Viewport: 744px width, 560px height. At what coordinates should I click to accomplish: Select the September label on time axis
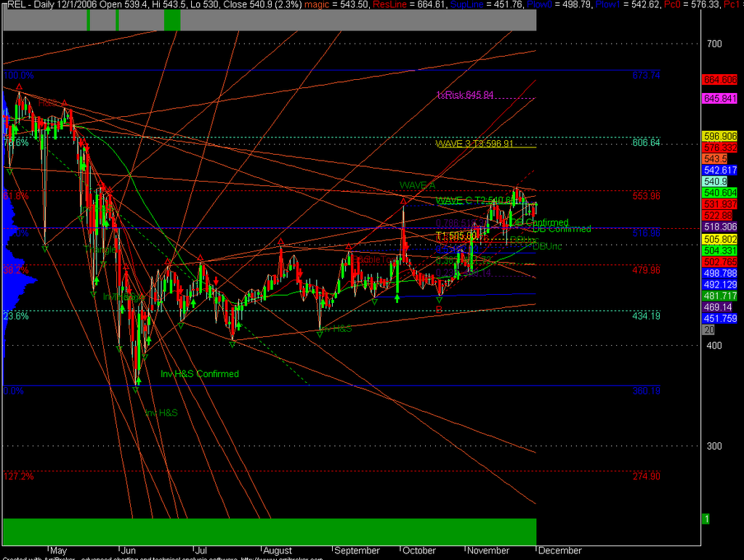coord(357,551)
